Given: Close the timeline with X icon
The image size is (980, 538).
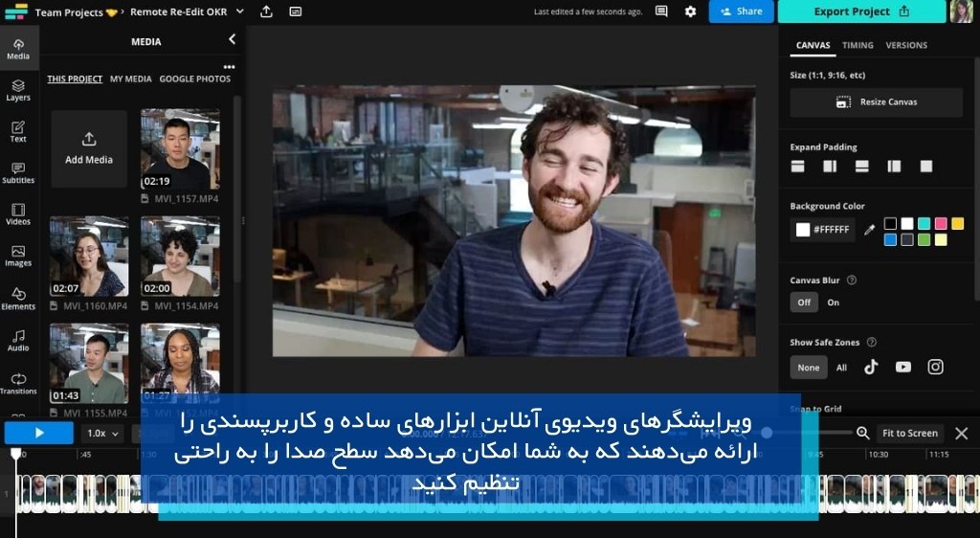Looking at the screenshot, I should click(x=961, y=433).
